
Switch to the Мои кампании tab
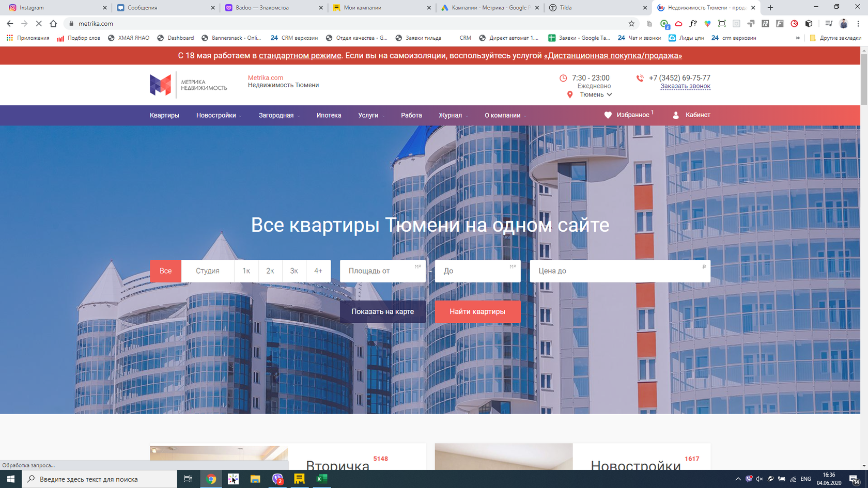[381, 8]
